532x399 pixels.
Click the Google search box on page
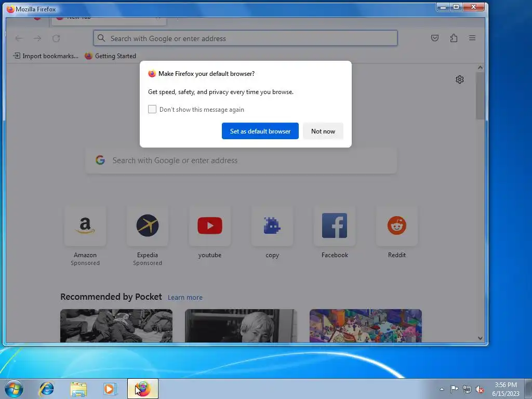click(x=241, y=160)
